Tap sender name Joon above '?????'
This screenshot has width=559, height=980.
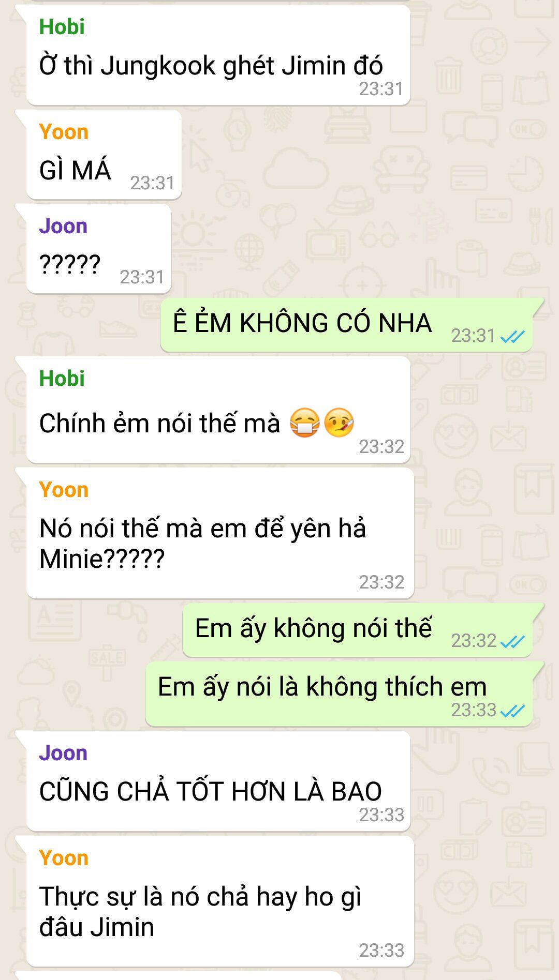63,226
